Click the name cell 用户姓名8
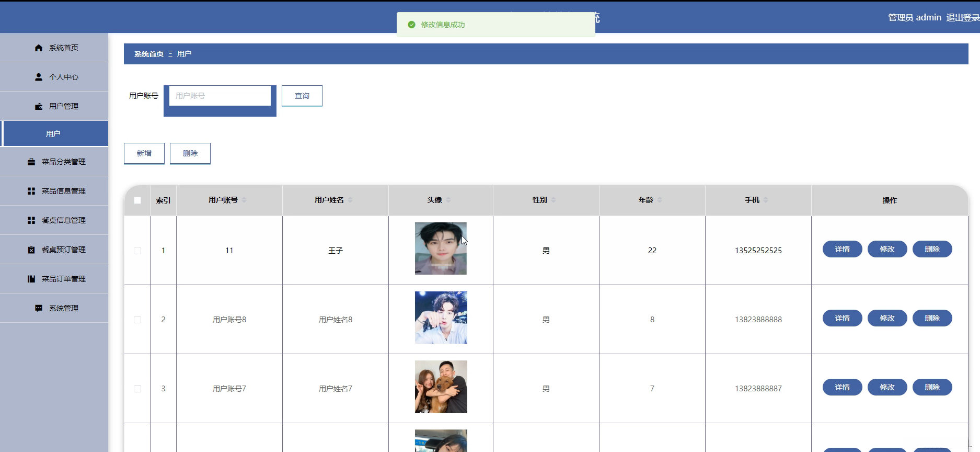The image size is (980, 452). tap(336, 320)
